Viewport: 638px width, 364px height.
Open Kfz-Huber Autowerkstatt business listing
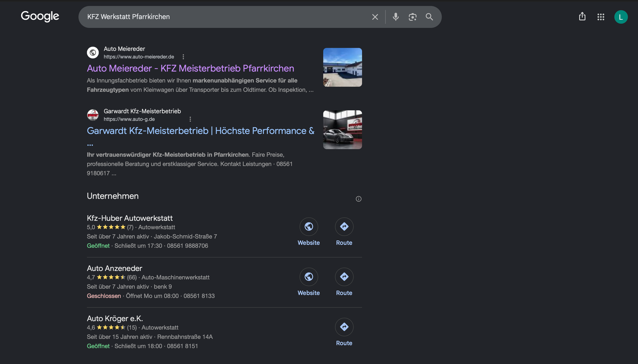(130, 218)
